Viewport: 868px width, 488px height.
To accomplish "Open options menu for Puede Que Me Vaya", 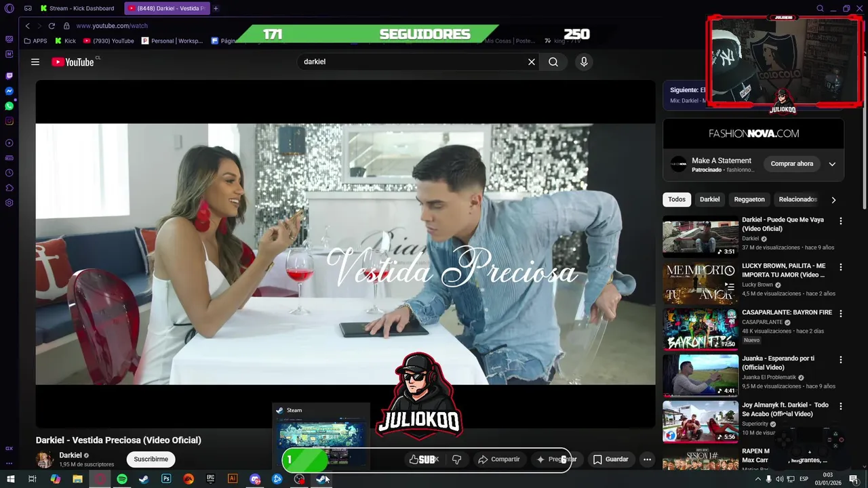I will point(841,221).
